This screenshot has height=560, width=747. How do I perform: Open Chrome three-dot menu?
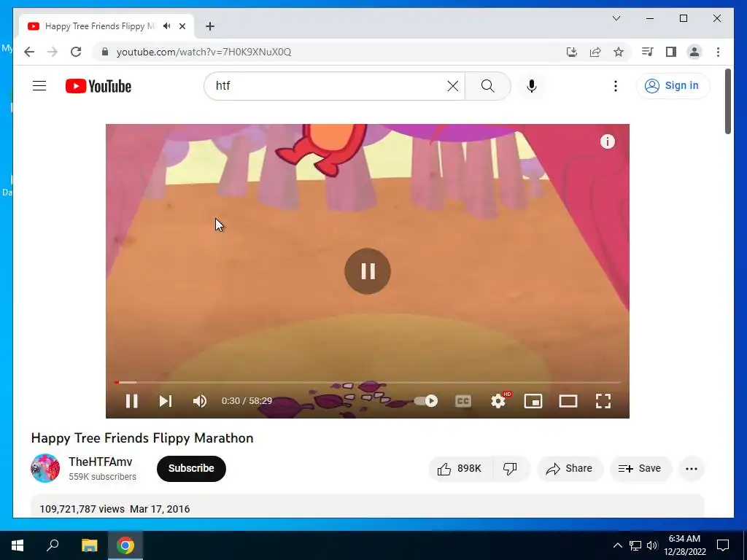(x=718, y=52)
